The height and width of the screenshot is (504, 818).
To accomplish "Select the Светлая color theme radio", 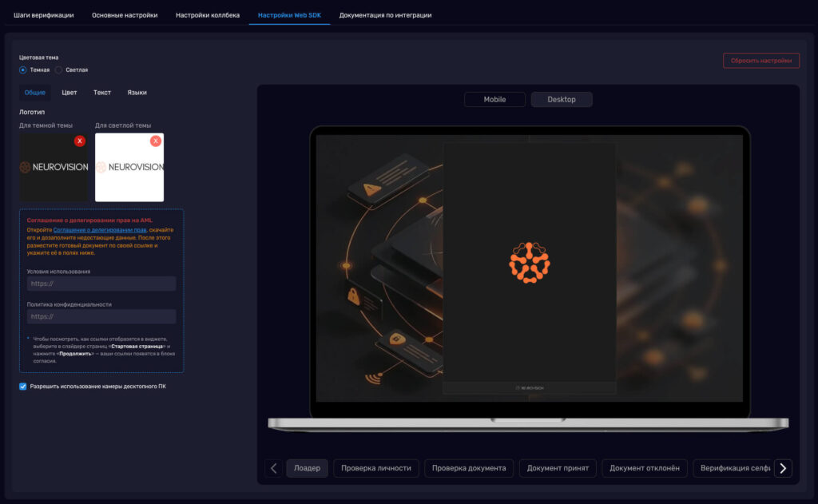I will tap(59, 70).
